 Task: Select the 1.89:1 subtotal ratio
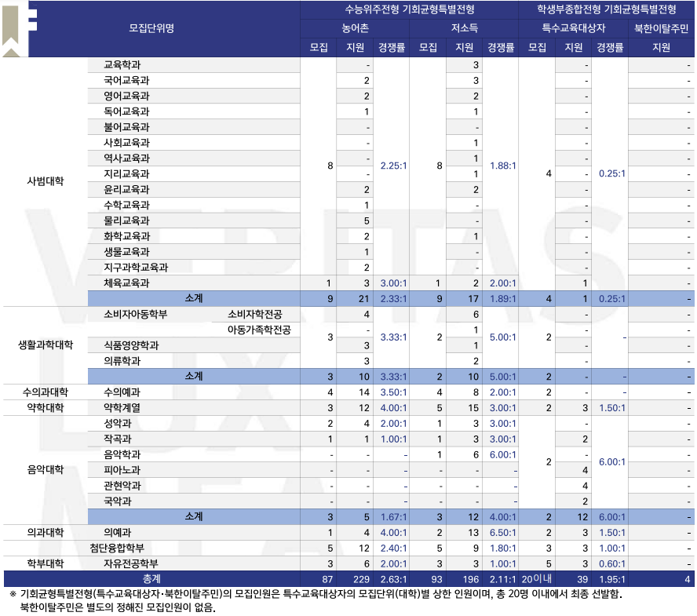[503, 299]
